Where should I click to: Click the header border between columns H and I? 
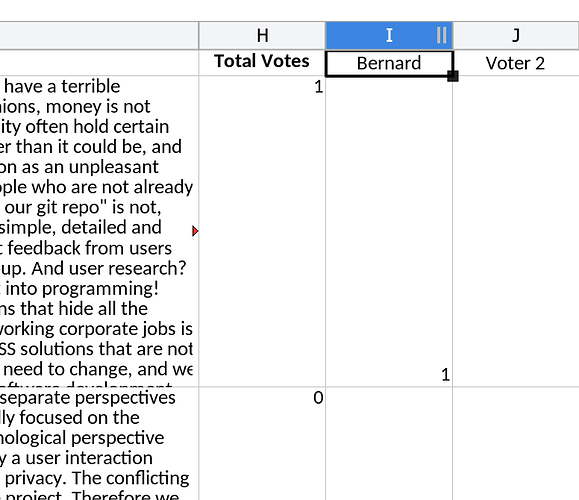[x=325, y=35]
